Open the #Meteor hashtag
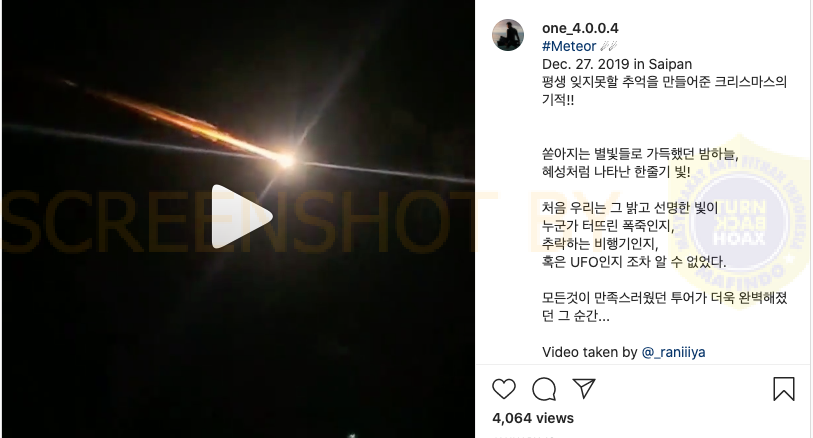This screenshot has height=438, width=813. point(569,46)
